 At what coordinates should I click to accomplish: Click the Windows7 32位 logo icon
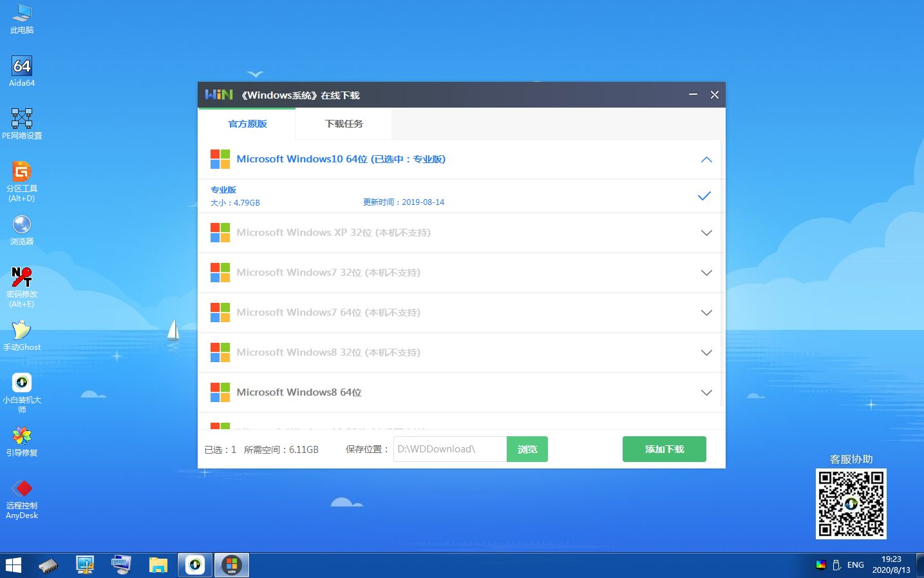coord(220,273)
